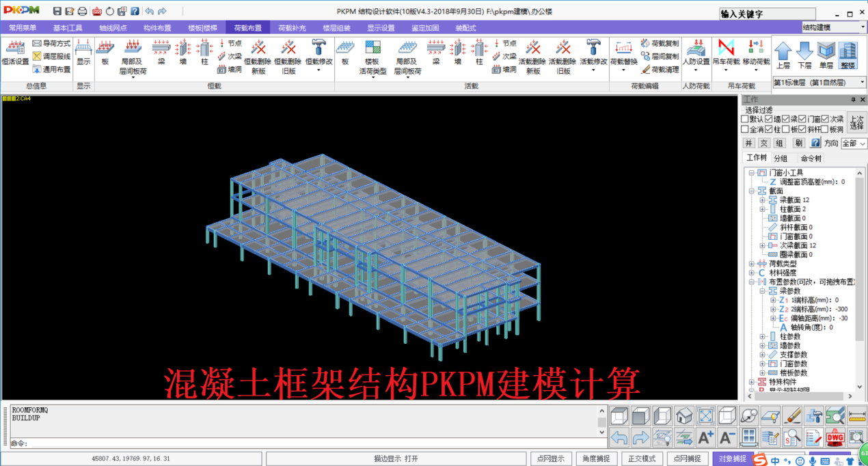Show single floor with 单层

pos(826,55)
